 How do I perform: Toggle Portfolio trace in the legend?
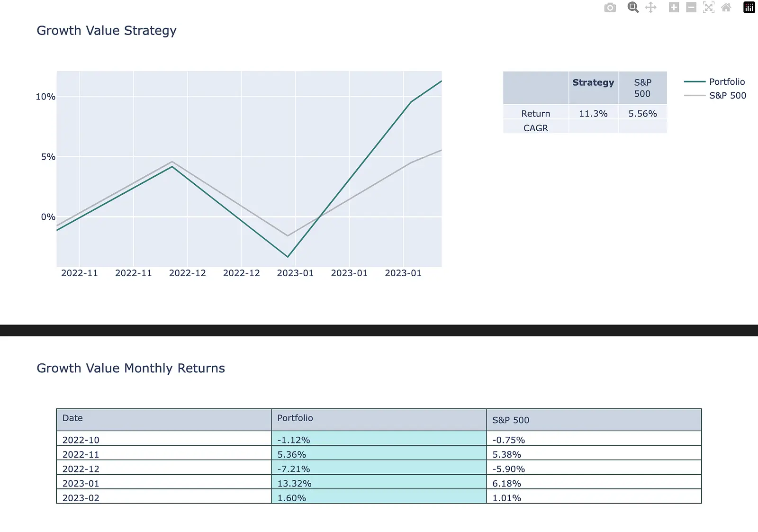715,81
